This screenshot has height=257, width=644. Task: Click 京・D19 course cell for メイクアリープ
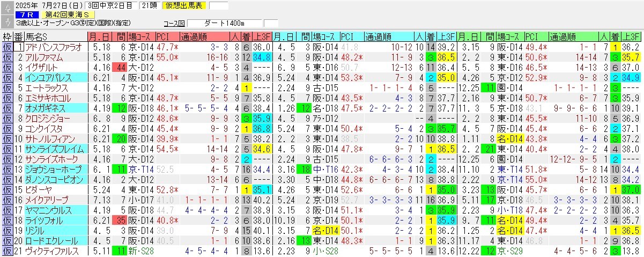point(325,200)
